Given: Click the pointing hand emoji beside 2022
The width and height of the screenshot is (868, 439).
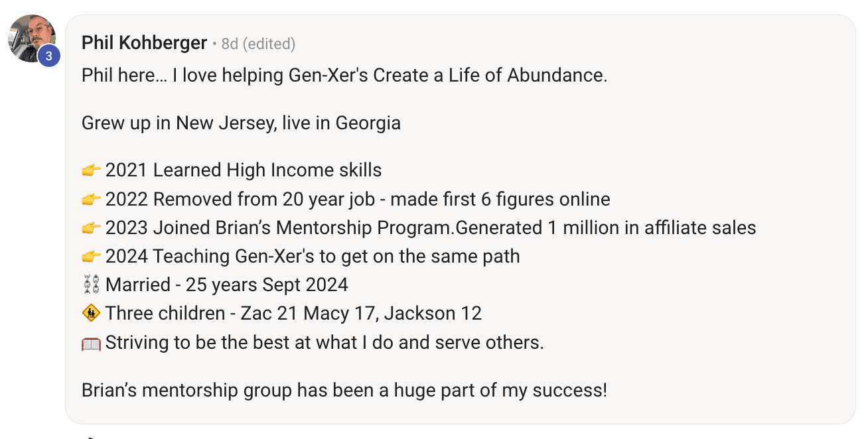Looking at the screenshot, I should pyautogui.click(x=92, y=200).
